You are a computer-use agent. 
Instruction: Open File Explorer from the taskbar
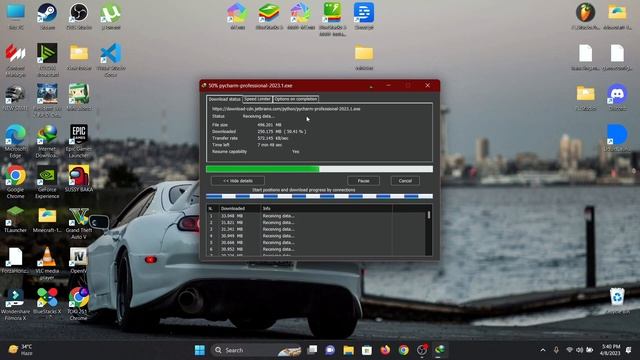point(348,350)
